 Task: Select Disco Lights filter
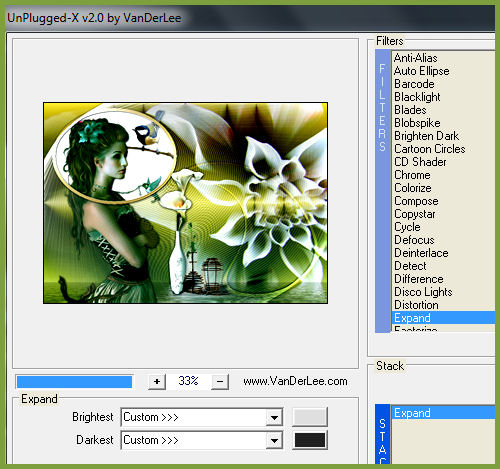coord(443,292)
